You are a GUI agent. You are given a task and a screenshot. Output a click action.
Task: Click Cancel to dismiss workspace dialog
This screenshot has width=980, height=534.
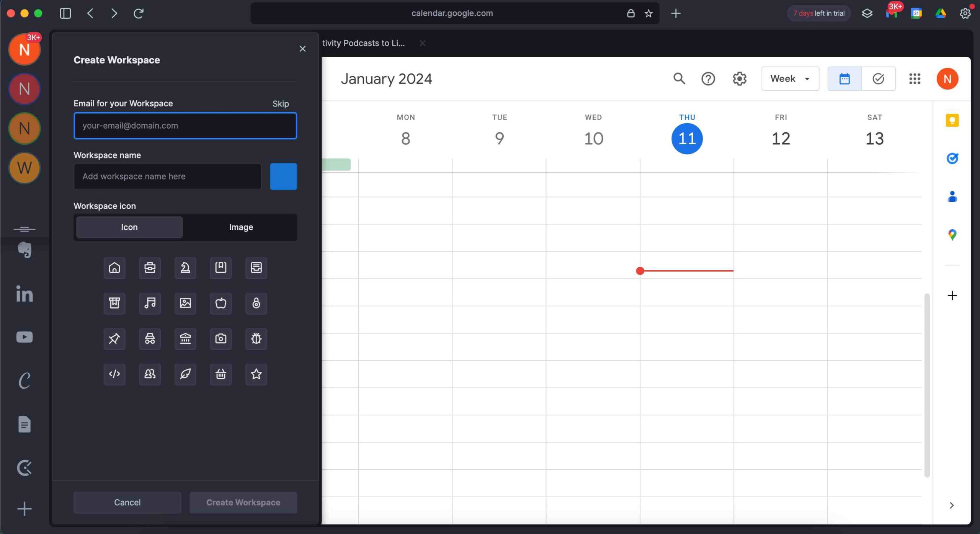tap(127, 502)
